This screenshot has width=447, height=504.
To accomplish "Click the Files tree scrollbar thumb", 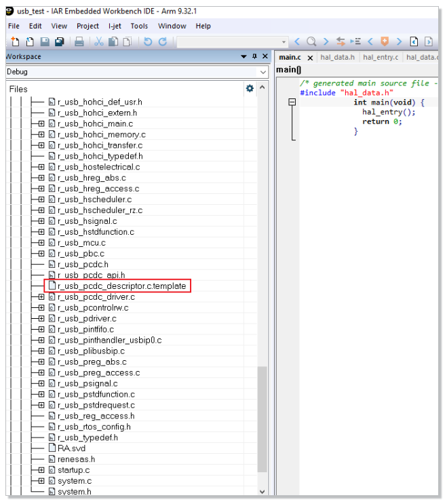I will point(263,419).
